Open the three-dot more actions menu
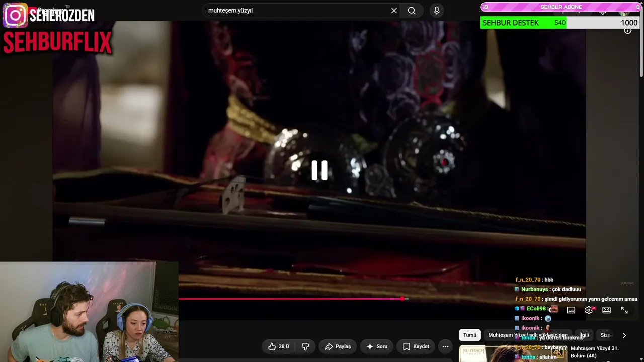The width and height of the screenshot is (644, 362). click(445, 346)
